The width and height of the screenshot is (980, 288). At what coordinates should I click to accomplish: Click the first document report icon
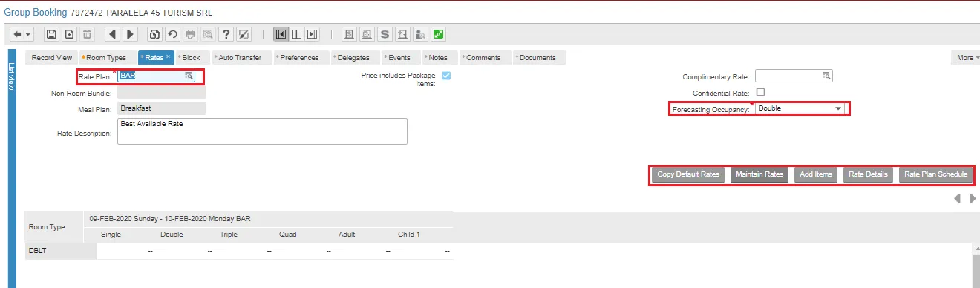point(349,34)
